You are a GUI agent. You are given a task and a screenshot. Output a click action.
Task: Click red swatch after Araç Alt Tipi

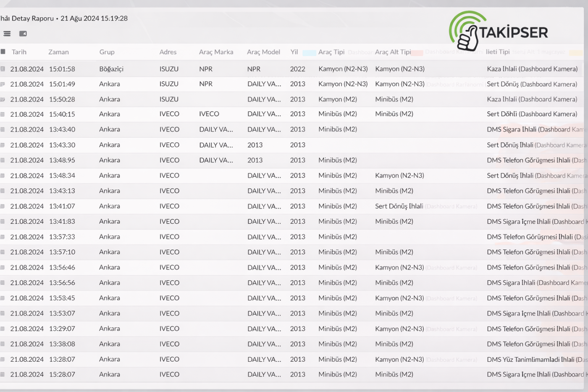[417, 53]
